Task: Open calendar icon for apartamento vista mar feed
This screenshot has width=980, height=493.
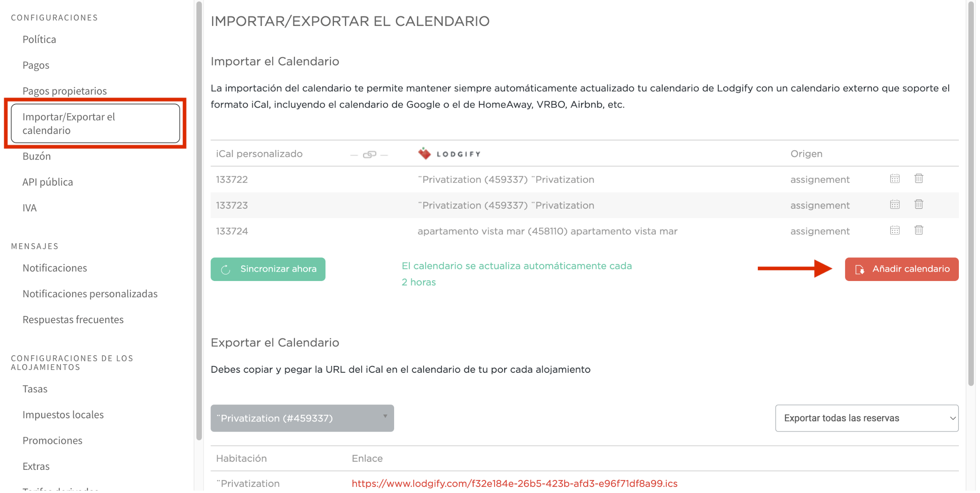Action: (x=895, y=230)
